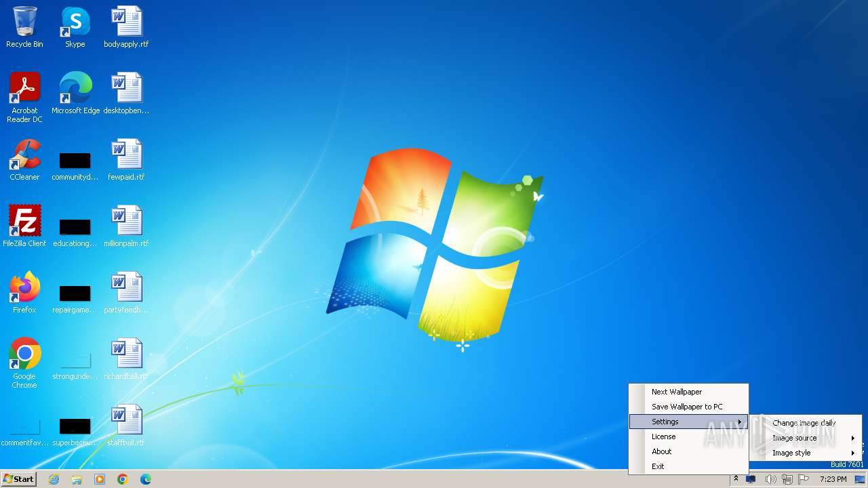This screenshot has height=488, width=868.
Task: Open the volume speaker tray icon
Action: (770, 479)
